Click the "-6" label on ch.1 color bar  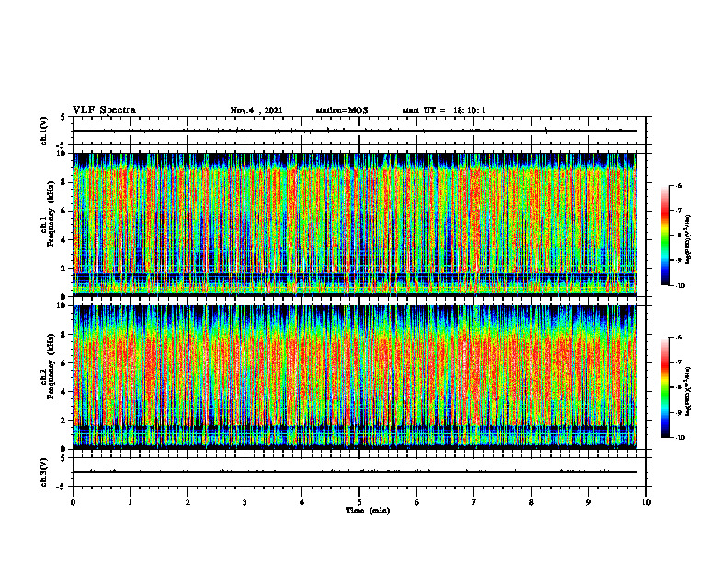[678, 185]
